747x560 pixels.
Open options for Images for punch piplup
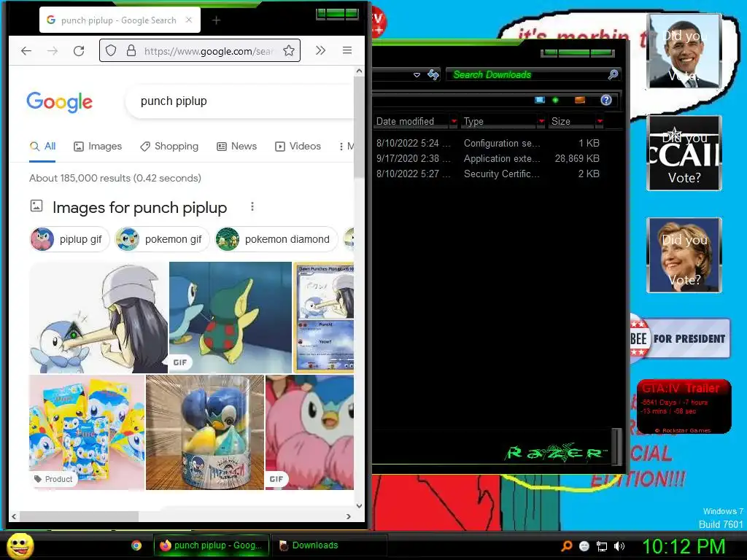252,206
